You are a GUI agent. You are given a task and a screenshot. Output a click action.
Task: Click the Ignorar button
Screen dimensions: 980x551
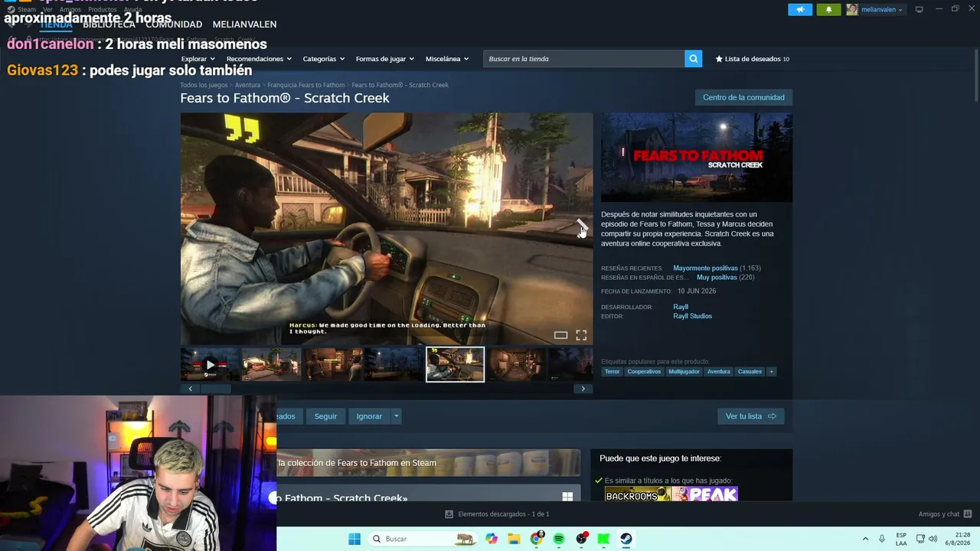[369, 416]
